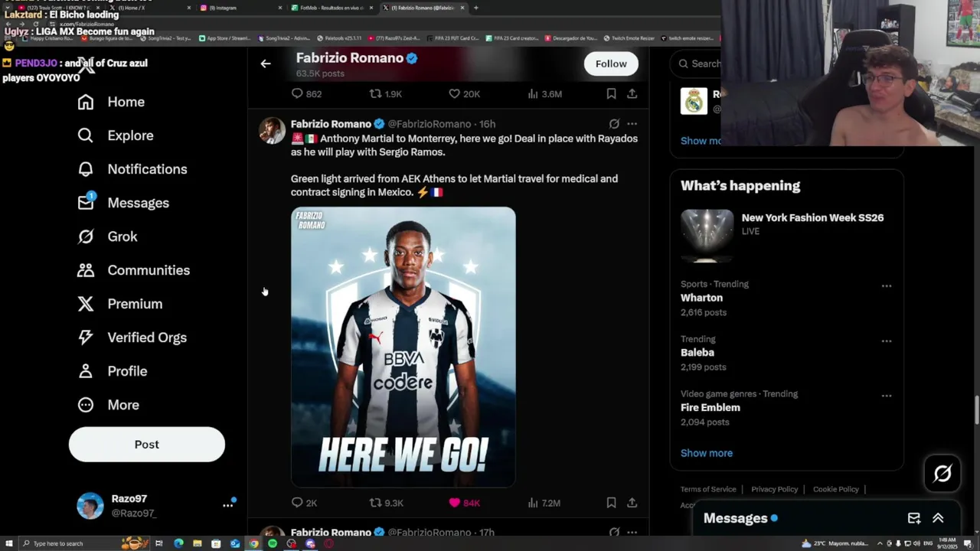Open options for the Wharton trend
980x551 pixels.
tap(887, 285)
